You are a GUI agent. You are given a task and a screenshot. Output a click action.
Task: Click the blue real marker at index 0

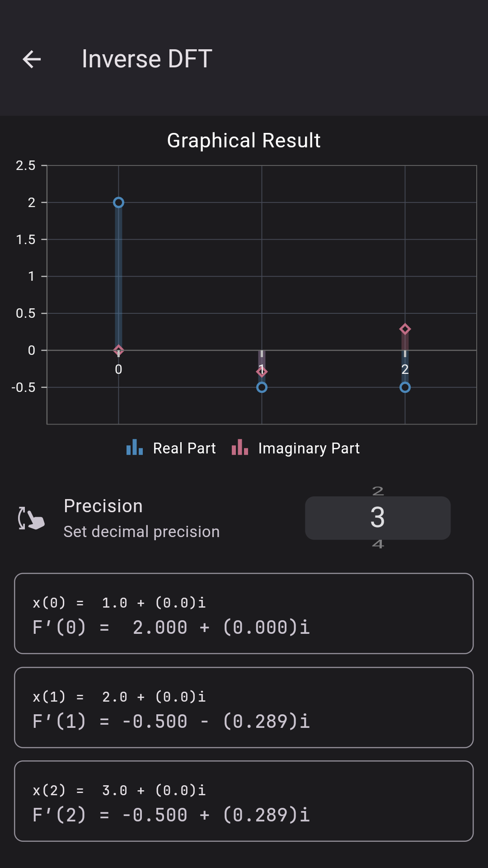(x=118, y=203)
